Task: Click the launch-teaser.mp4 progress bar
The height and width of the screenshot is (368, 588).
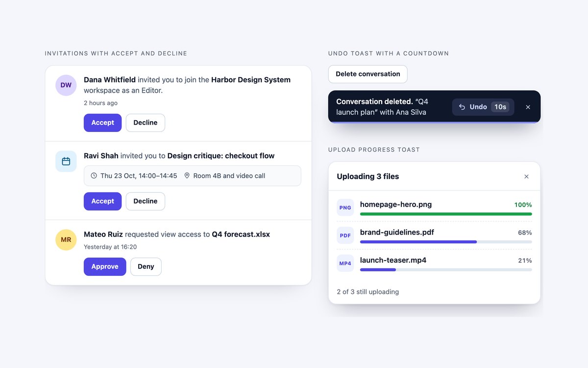Action: 446,270
